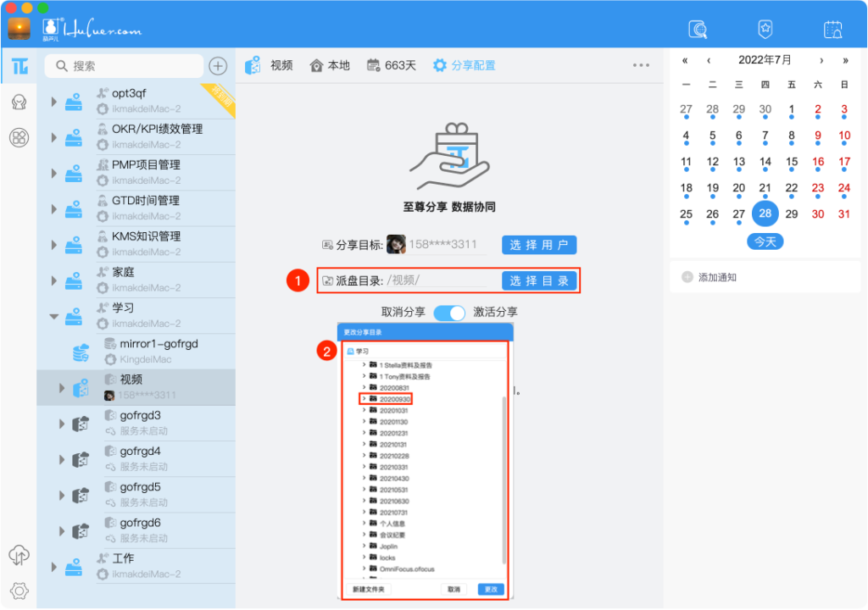Image resolution: width=868 pixels, height=610 pixels.
Task: Switch to the 视频 tab in the toolbar
Action: (x=269, y=65)
